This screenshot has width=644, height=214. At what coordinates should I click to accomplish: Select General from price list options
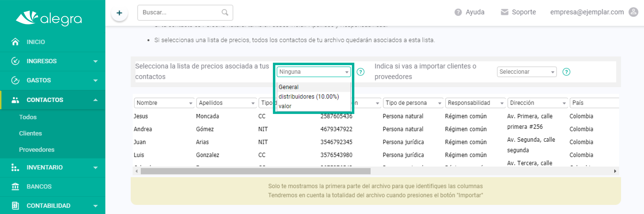click(314, 87)
